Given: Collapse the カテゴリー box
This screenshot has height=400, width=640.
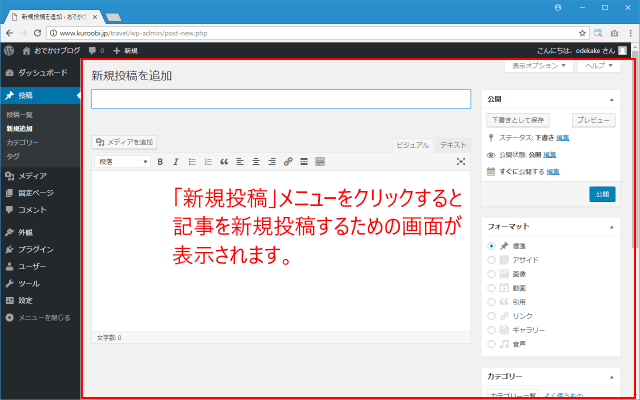Looking at the screenshot, I should click(x=611, y=377).
